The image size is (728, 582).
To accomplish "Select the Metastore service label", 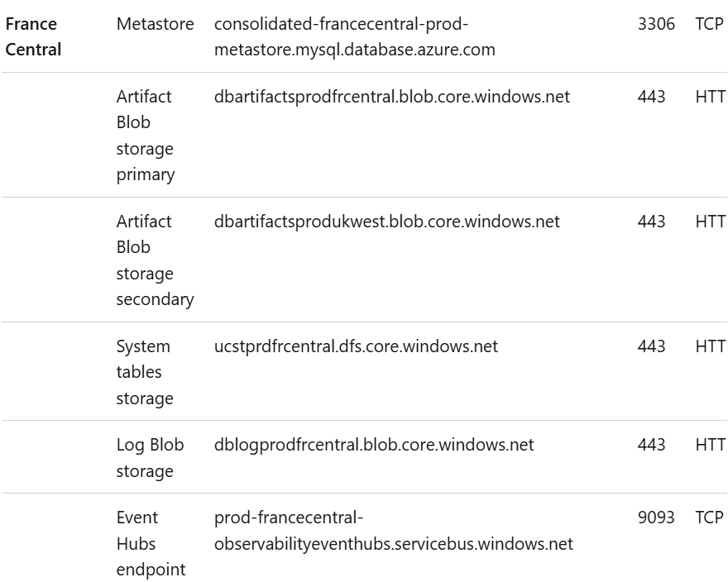I will tap(155, 24).
